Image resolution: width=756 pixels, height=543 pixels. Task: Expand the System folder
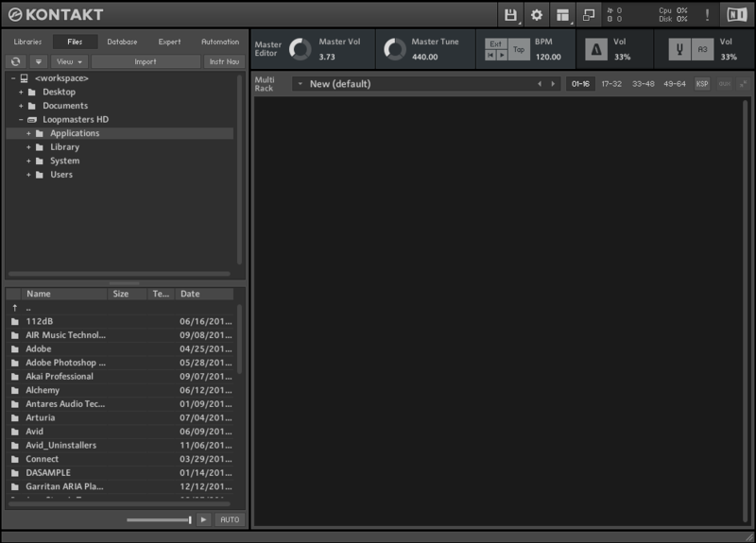click(28, 161)
